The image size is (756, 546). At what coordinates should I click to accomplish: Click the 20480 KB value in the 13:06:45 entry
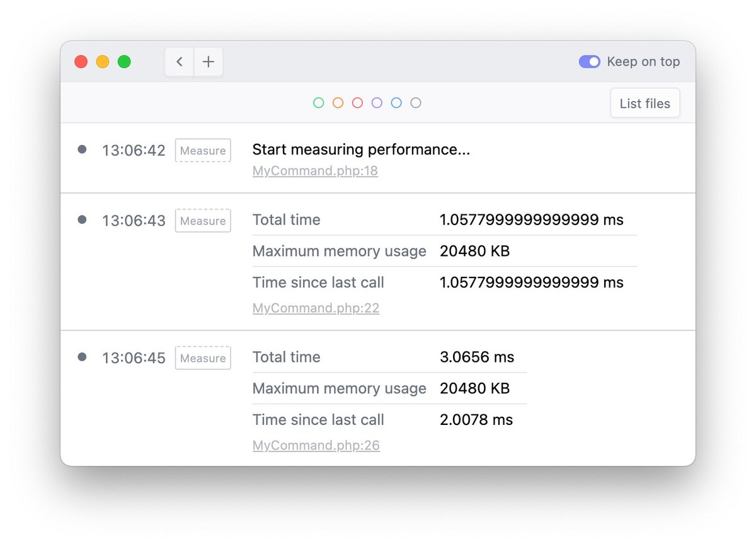(474, 388)
